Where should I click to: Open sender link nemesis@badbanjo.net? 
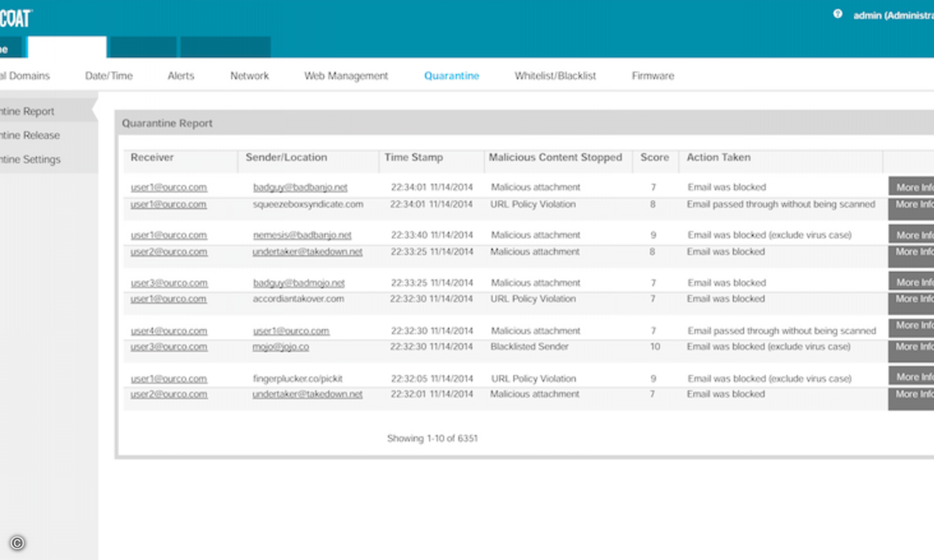(302, 235)
